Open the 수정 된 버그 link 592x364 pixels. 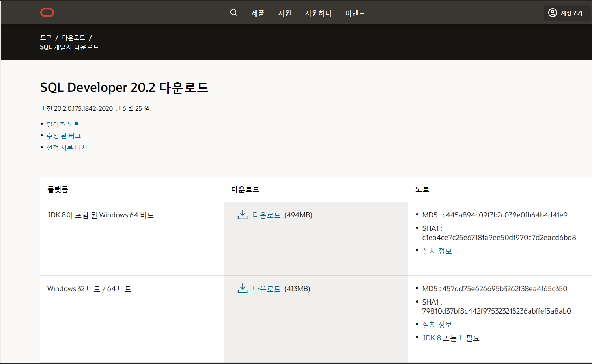[64, 136]
